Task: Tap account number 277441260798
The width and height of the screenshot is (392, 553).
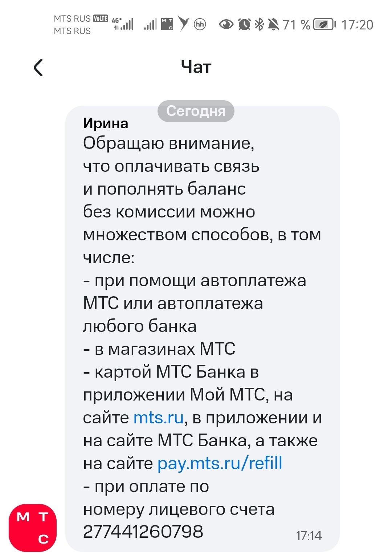Action: [x=143, y=532]
